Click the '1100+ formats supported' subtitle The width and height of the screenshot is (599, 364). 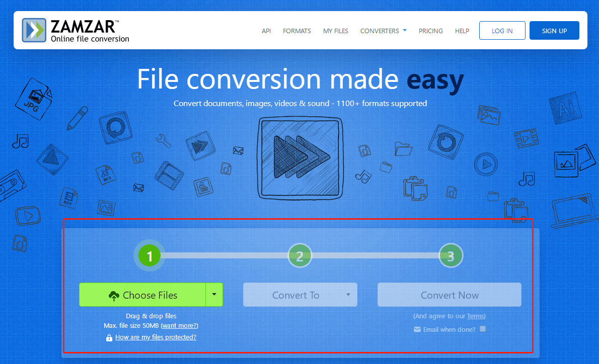[382, 104]
